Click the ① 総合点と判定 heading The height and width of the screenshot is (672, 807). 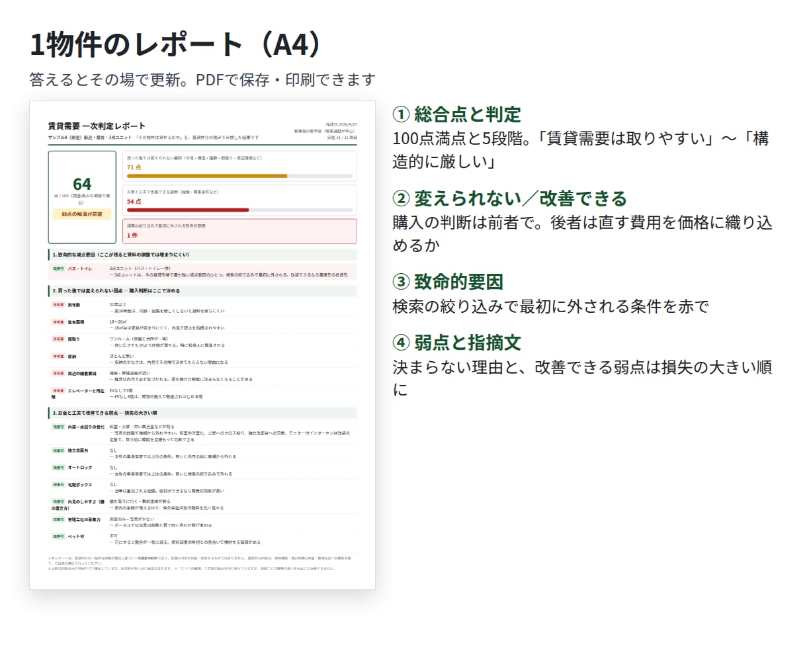456,114
